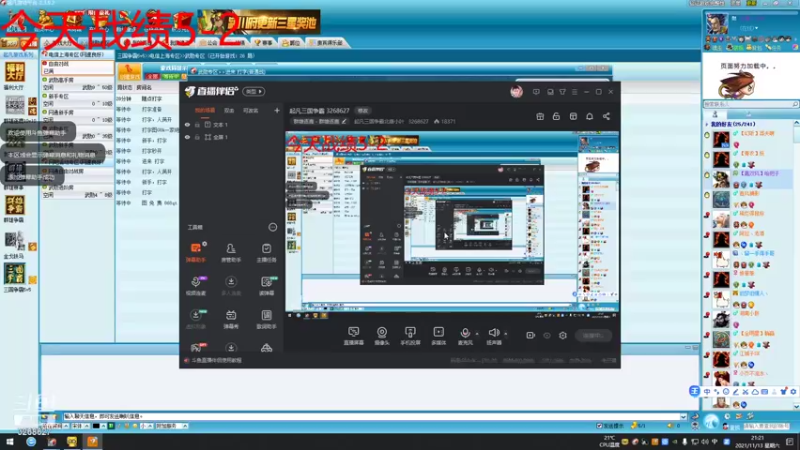Open the 歌词助手 tool icon
This screenshot has width=800, height=450.
tap(266, 319)
